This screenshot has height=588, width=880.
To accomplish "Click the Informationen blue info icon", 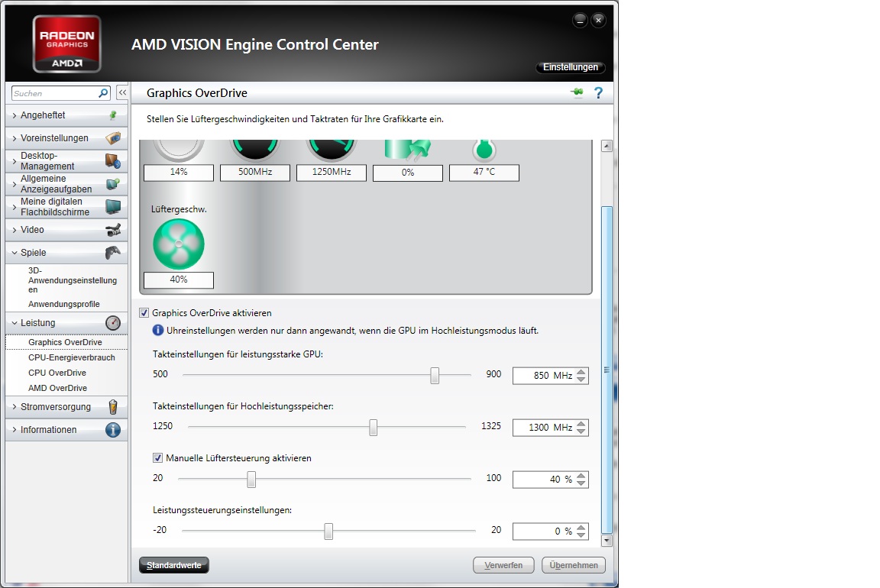I will tap(113, 430).
